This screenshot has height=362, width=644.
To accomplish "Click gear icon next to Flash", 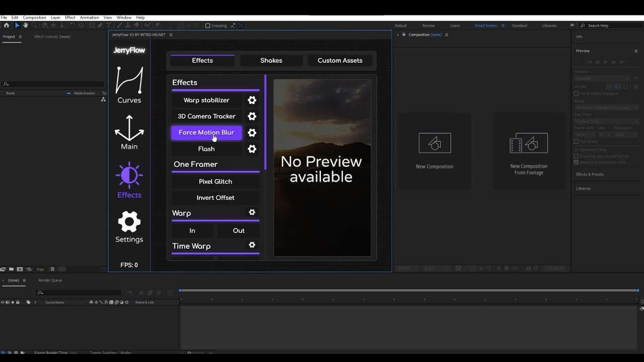I will click(252, 149).
